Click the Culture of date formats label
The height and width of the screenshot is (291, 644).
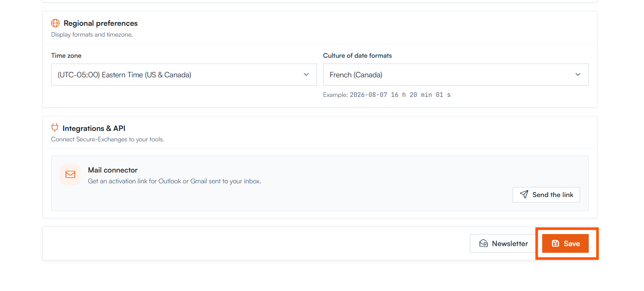[357, 56]
